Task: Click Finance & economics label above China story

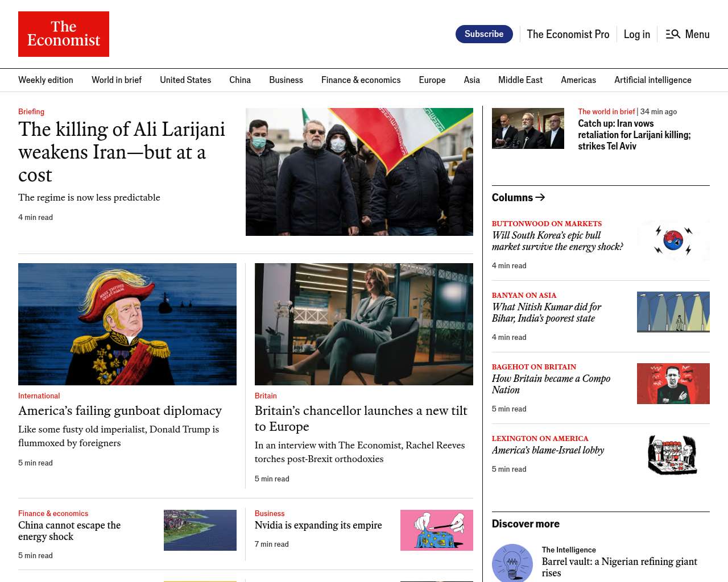Action: (x=53, y=513)
